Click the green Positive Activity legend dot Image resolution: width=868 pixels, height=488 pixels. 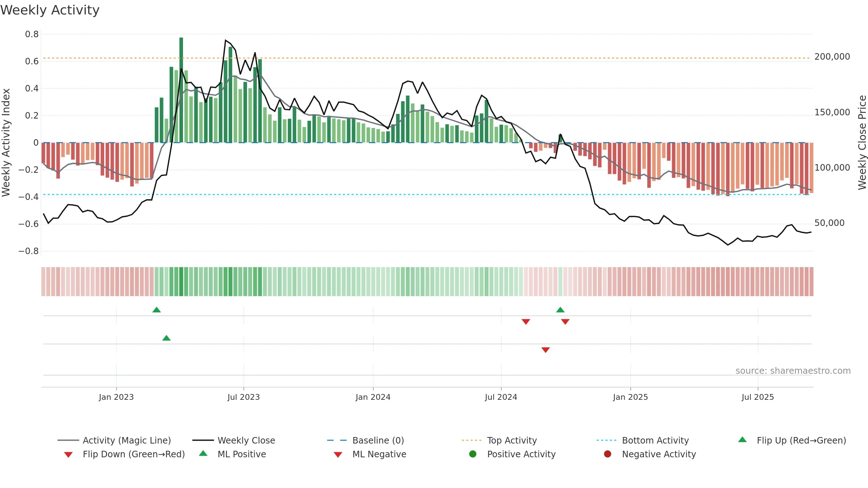[473, 454]
